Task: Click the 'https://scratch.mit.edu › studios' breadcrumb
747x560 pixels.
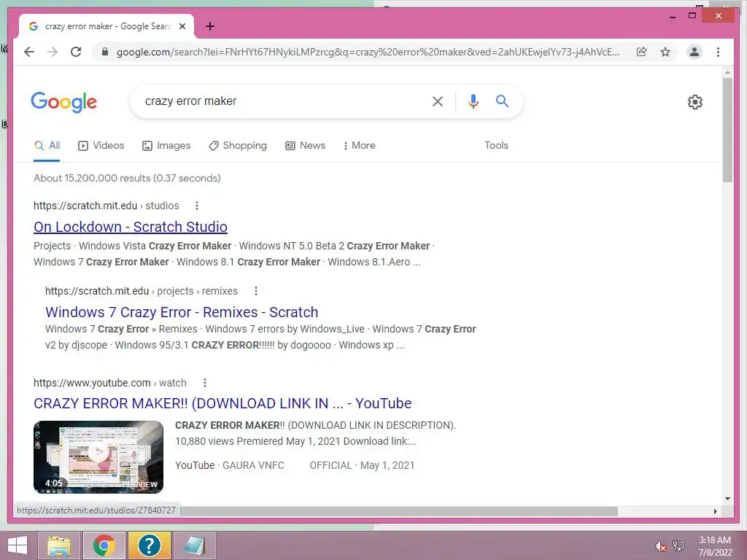Action: pyautogui.click(x=107, y=206)
